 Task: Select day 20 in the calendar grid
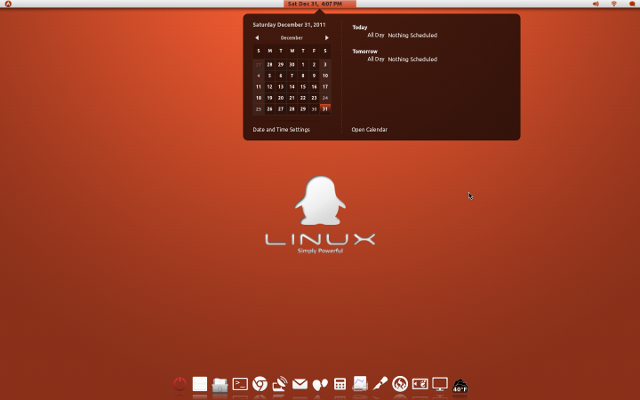[280, 98]
